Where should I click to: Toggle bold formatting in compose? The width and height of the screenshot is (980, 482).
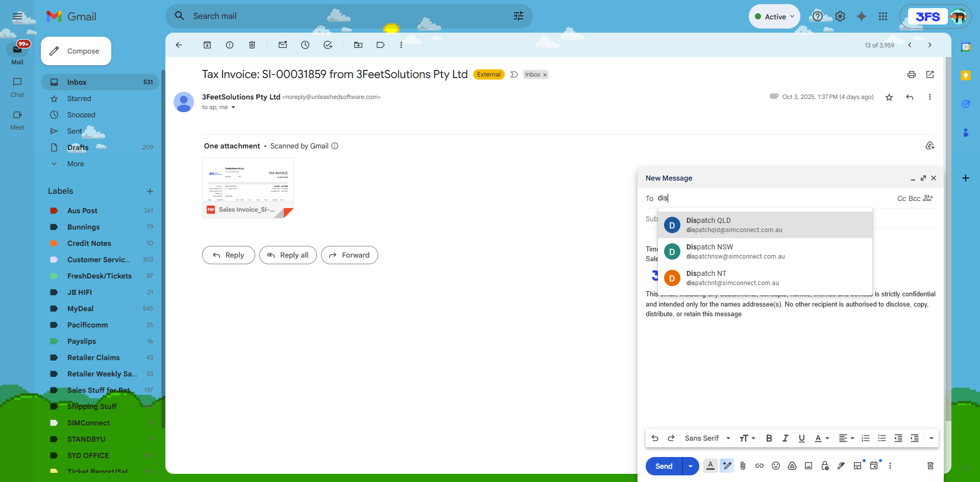(769, 438)
